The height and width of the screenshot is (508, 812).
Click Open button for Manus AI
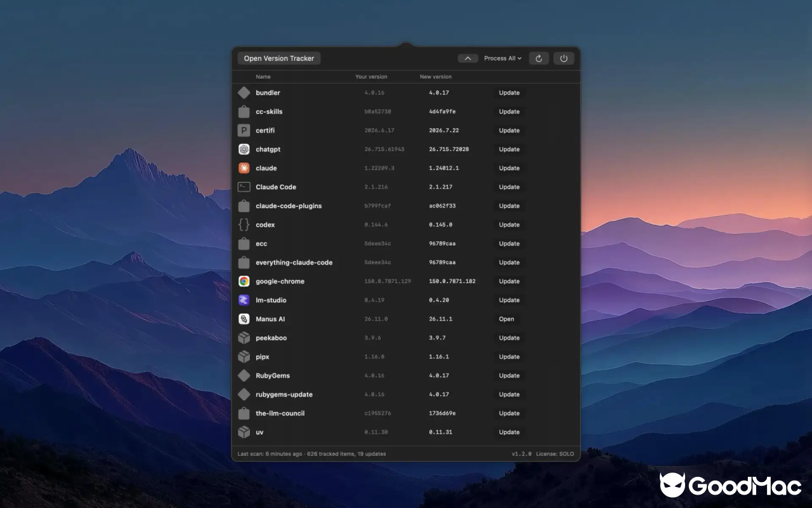coord(507,319)
